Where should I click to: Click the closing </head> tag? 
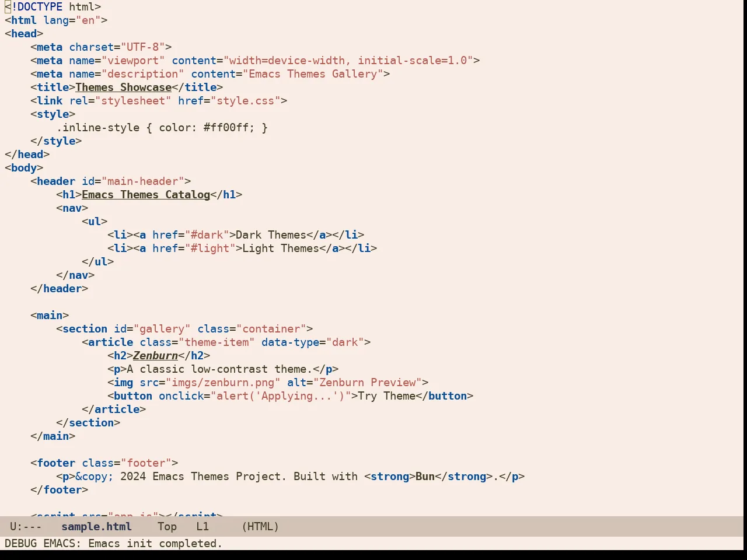point(27,155)
